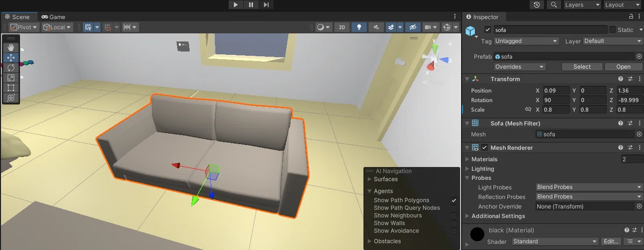This screenshot has width=644, height=250.
Task: Open the Layer dropdown (Default)
Action: (612, 41)
